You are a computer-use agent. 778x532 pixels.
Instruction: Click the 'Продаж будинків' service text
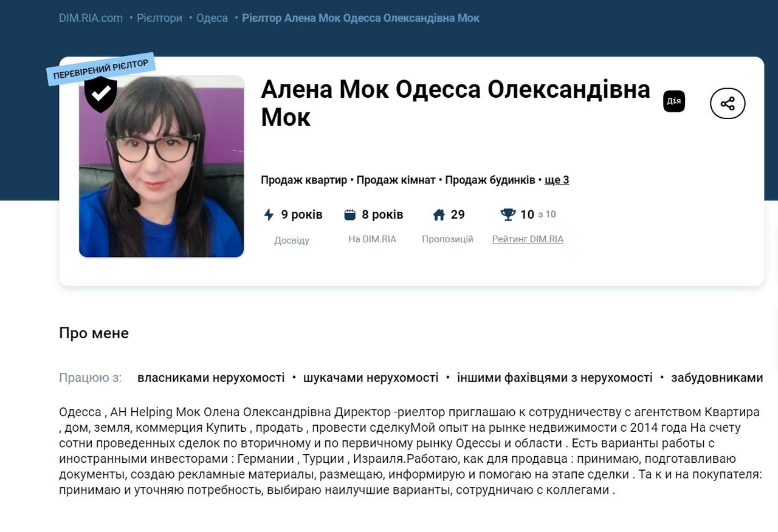point(490,180)
